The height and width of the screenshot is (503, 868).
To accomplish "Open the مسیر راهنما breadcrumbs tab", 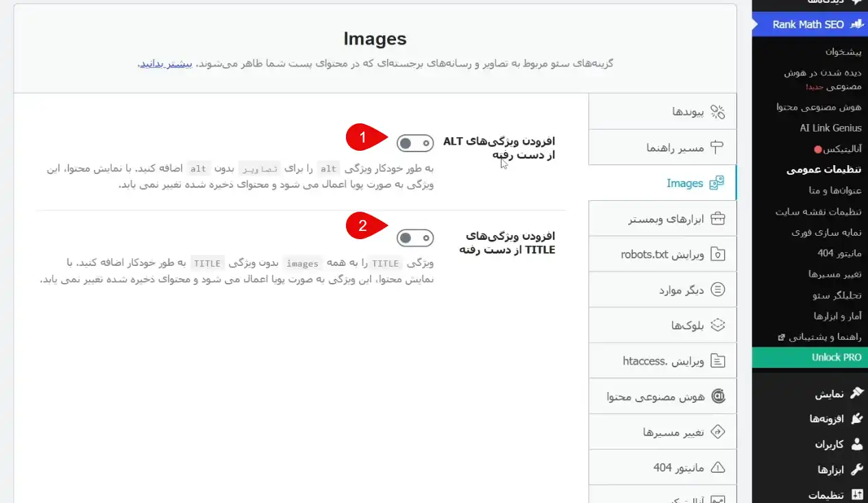I will pos(662,147).
